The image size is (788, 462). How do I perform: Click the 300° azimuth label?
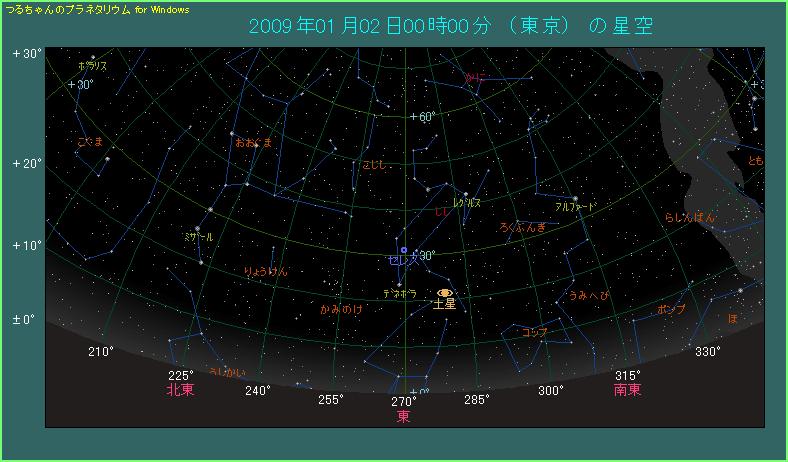(551, 390)
